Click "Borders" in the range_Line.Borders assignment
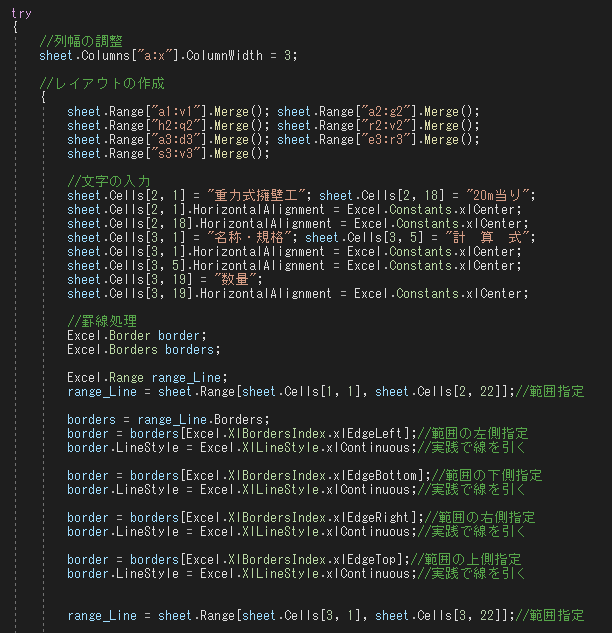This screenshot has width=612, height=633. [x=238, y=419]
